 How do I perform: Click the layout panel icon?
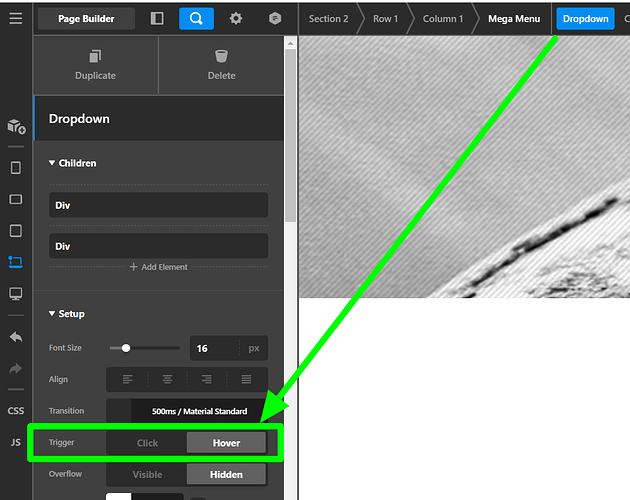(157, 18)
